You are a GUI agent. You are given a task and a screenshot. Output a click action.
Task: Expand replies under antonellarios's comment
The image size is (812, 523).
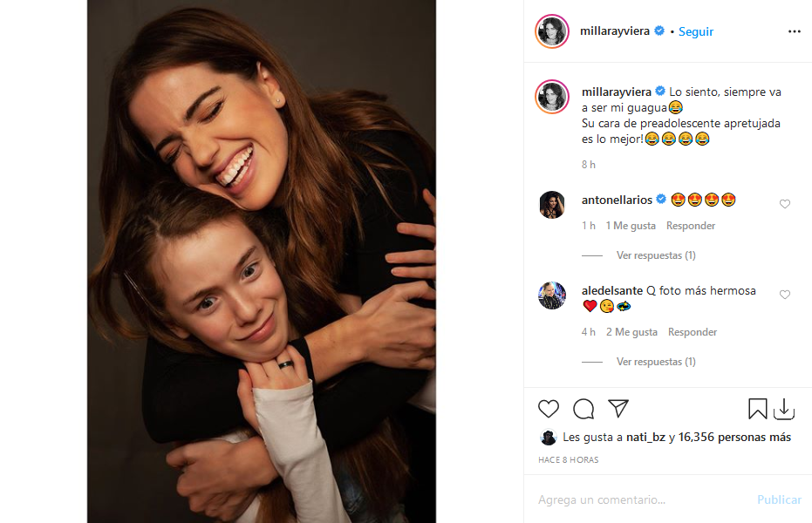click(x=655, y=255)
